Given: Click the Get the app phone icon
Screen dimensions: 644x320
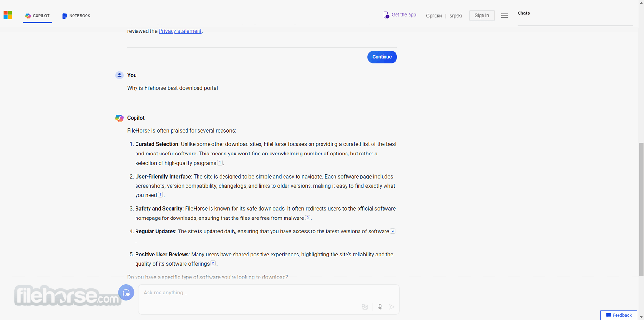Looking at the screenshot, I should click(386, 15).
